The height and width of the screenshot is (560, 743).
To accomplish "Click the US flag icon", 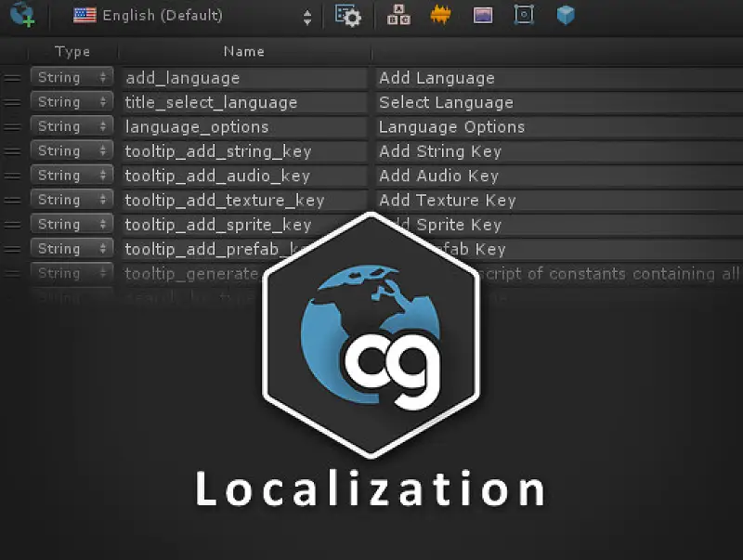I will pyautogui.click(x=85, y=16).
